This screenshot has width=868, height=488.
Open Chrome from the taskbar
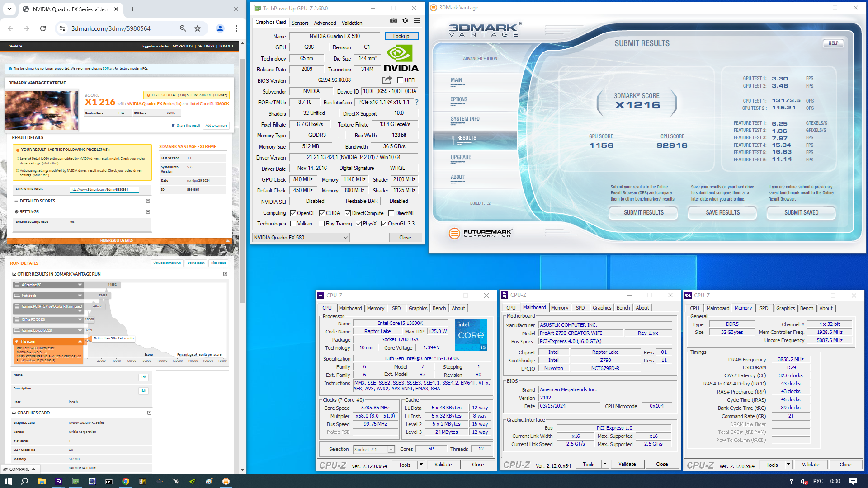click(126, 481)
